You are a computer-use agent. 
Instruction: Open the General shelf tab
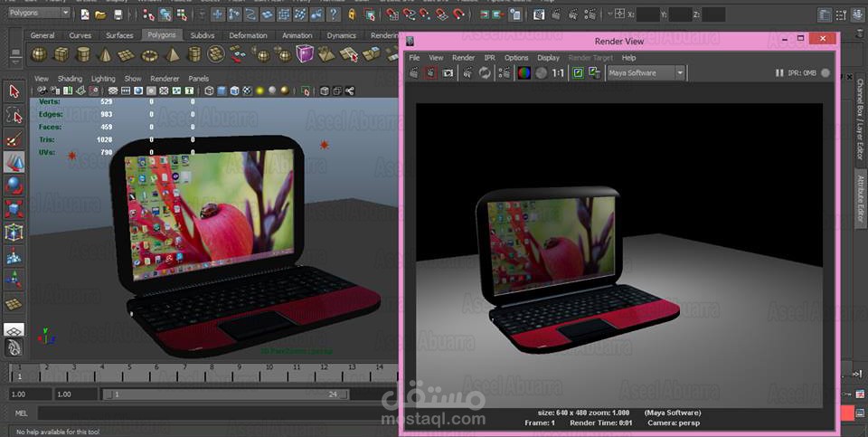[x=42, y=35]
